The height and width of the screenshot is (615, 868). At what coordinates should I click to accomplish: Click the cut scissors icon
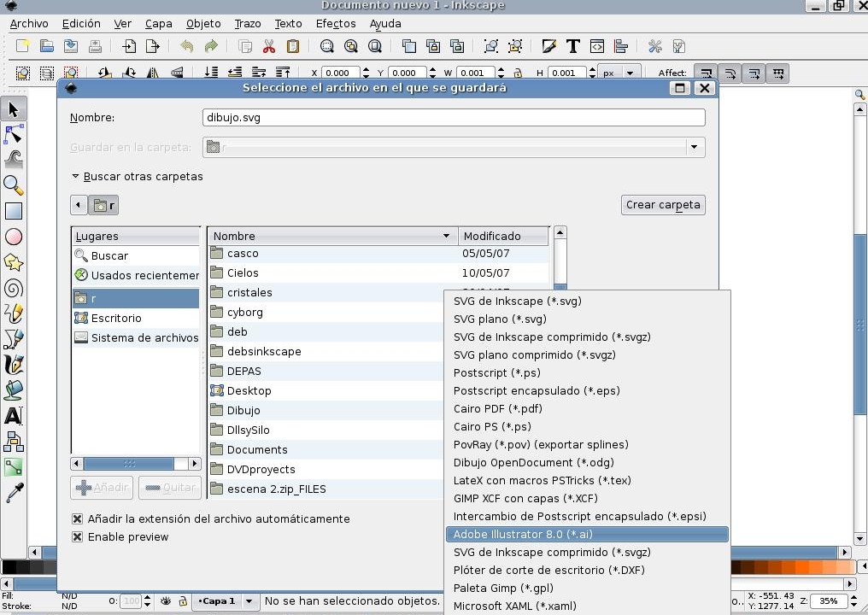(x=269, y=46)
